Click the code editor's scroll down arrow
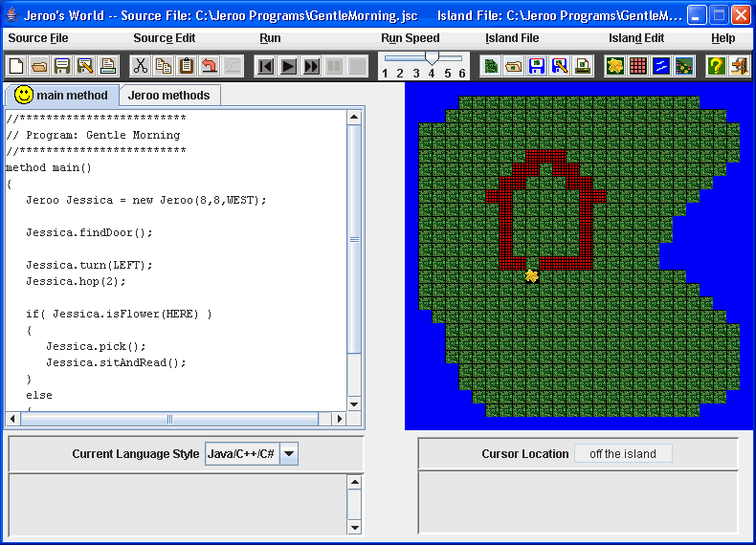Image resolution: width=756 pixels, height=545 pixels. pyautogui.click(x=354, y=404)
